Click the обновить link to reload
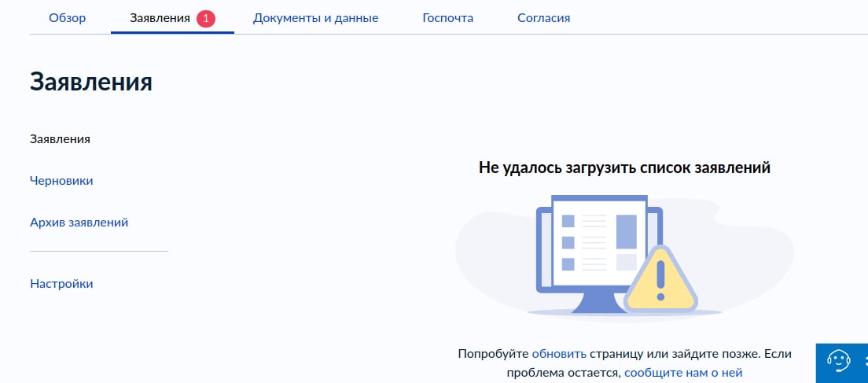Viewport: 868px width, 383px height. (559, 354)
